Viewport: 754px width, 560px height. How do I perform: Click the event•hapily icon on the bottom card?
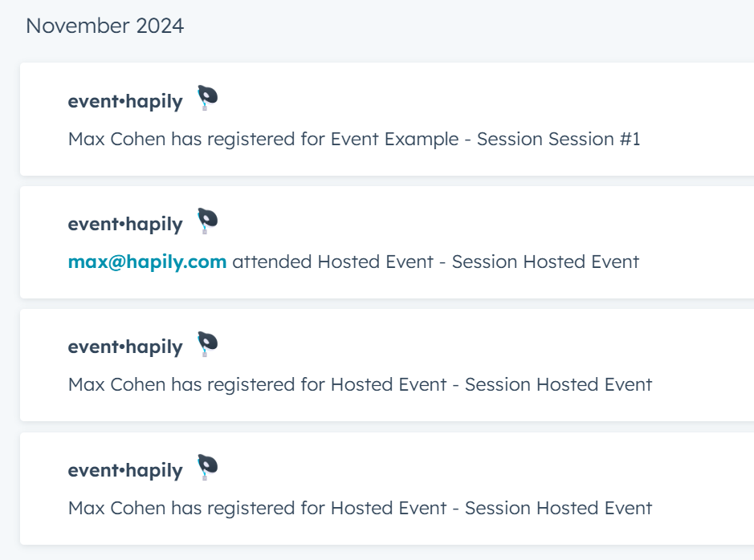pos(206,465)
